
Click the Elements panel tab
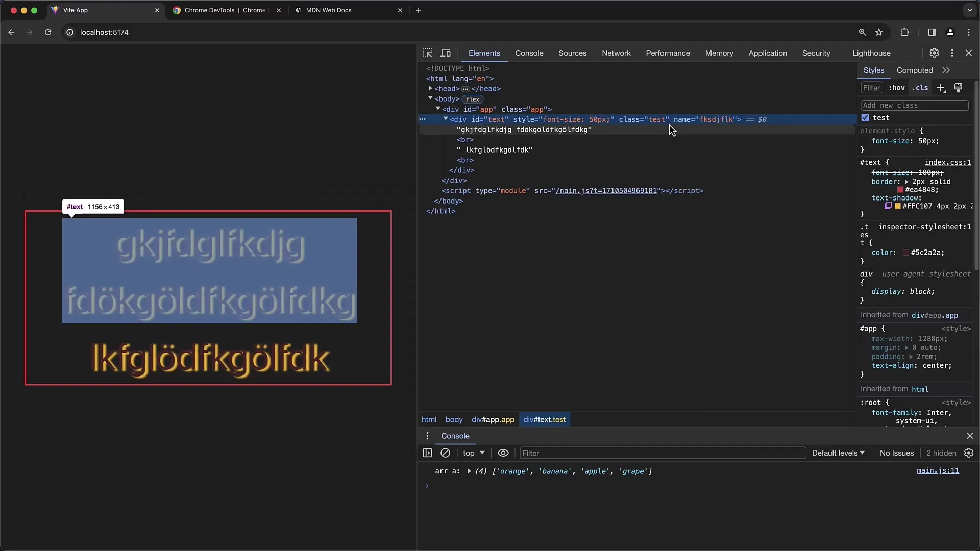point(484,53)
